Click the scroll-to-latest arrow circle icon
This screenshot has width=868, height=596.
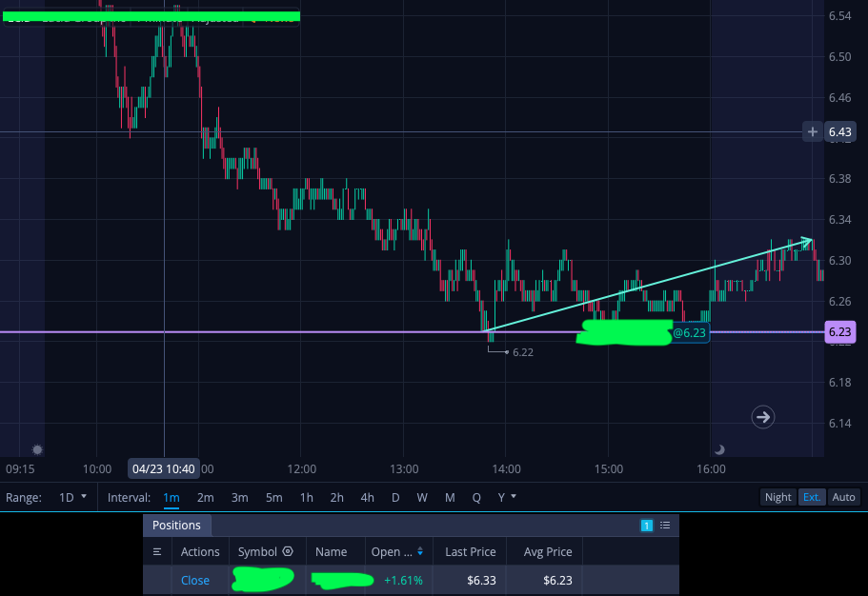[763, 417]
